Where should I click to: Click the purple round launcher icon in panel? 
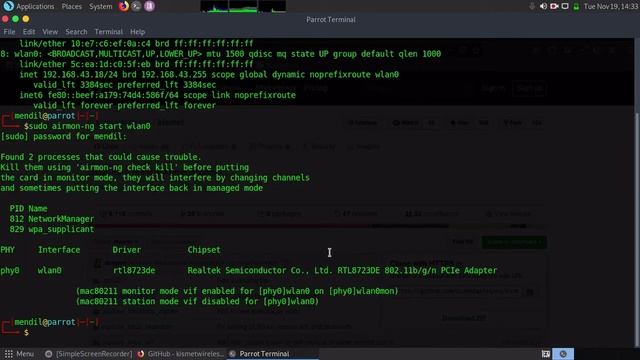[x=149, y=6]
